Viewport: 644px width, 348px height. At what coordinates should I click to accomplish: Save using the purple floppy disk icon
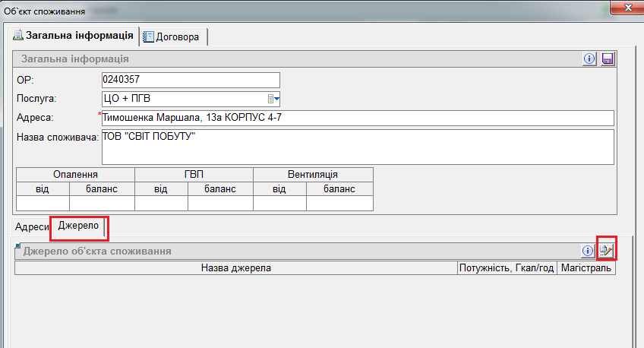tap(607, 59)
